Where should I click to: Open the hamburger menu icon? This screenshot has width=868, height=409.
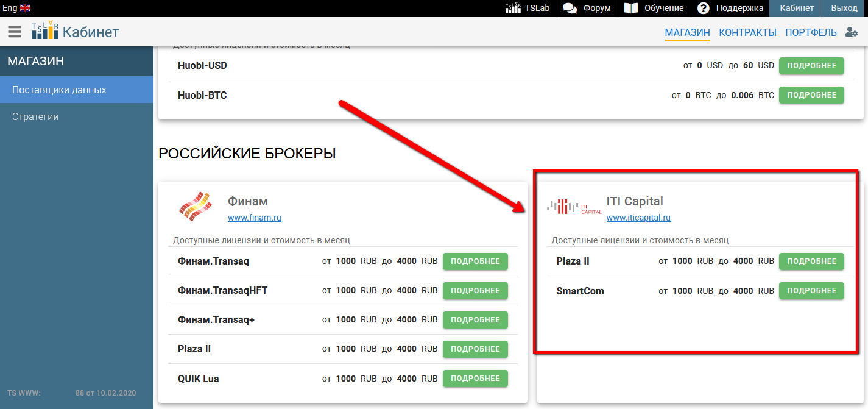tap(15, 32)
